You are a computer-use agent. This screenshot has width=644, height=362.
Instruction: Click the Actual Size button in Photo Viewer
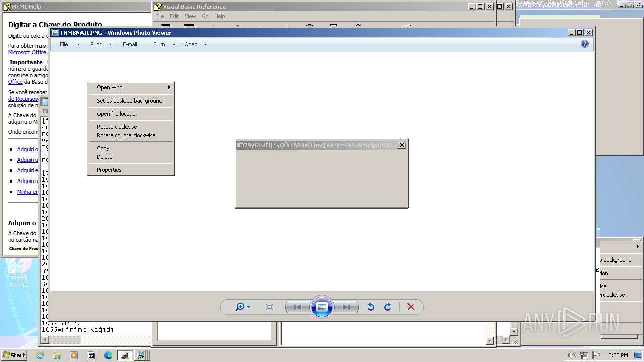269,307
